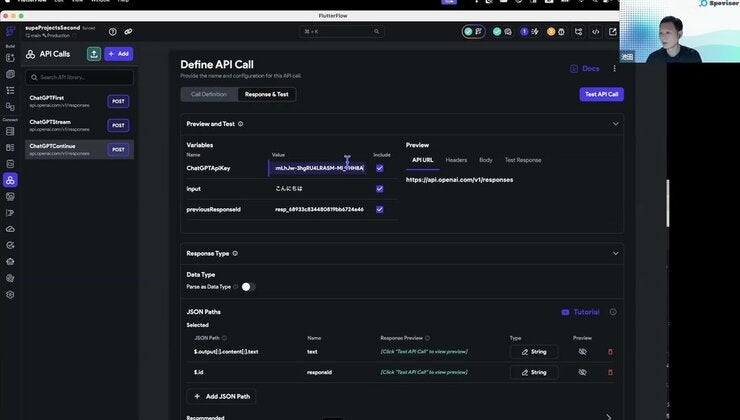
Task: Open the Widget Tree sidebar icon
Action: click(10, 90)
